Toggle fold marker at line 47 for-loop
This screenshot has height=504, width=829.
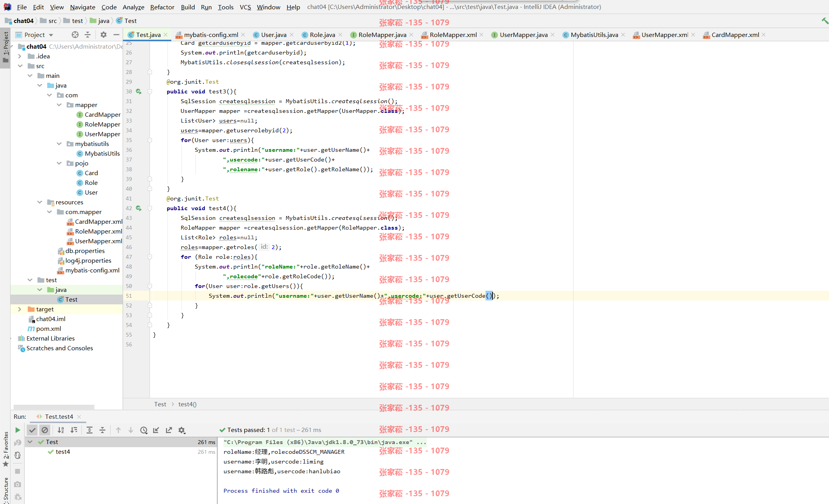click(x=150, y=257)
